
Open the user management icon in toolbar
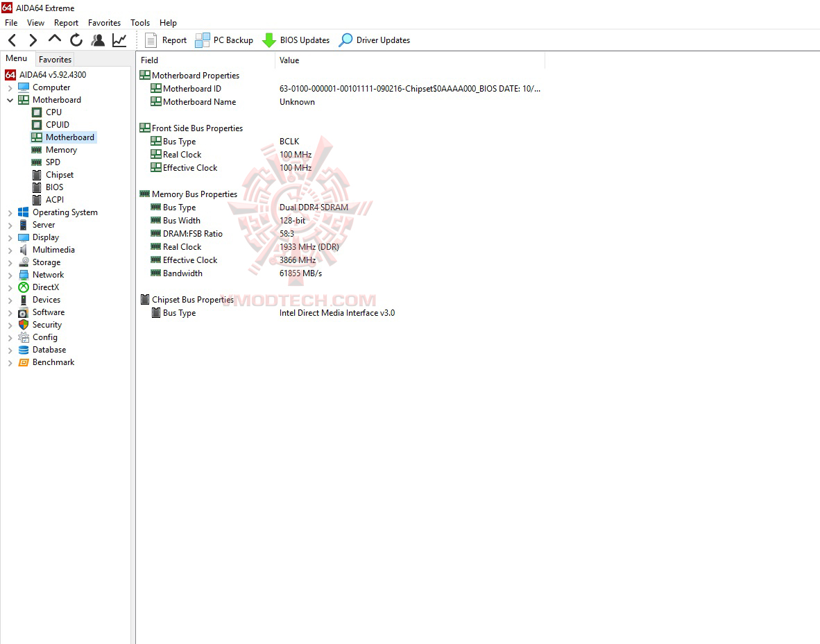pyautogui.click(x=98, y=40)
